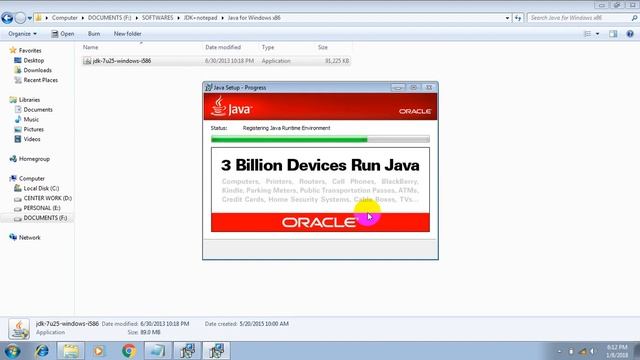Show hidden system tray icons
This screenshot has width=640, height=360.
(559, 351)
